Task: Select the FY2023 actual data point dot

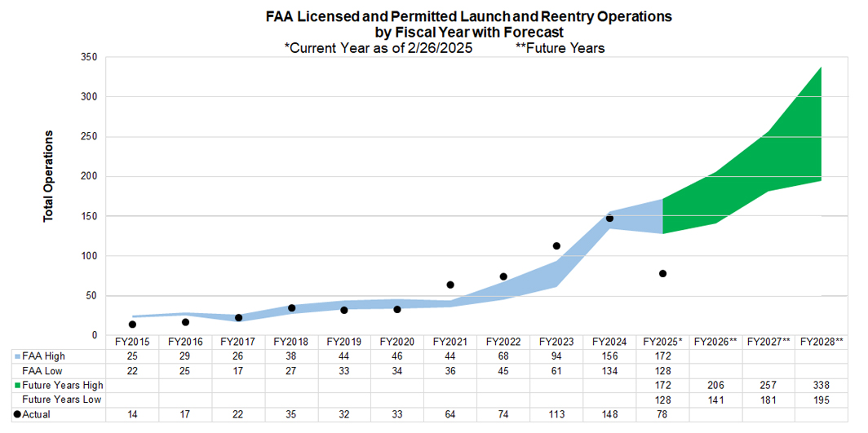Action: (x=556, y=245)
